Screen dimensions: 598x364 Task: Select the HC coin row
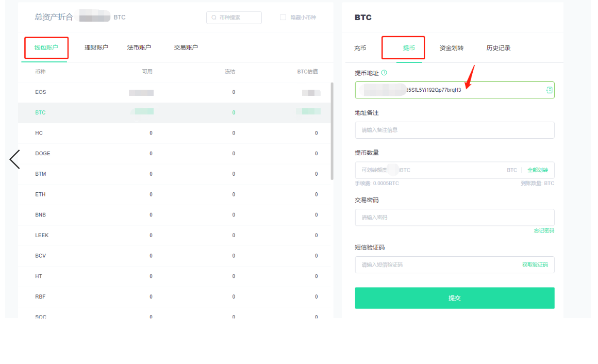click(x=174, y=133)
